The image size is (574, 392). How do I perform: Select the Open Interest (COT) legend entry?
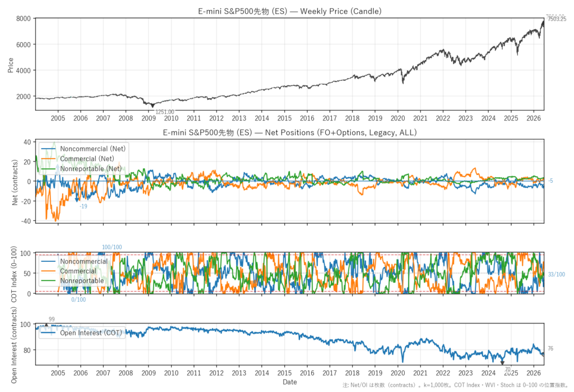coord(91,333)
